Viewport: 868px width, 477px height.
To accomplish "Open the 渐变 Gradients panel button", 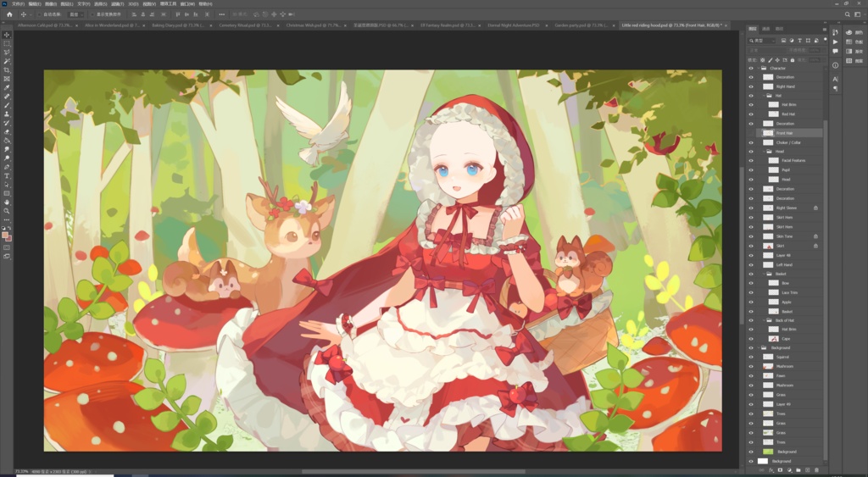I will [854, 52].
